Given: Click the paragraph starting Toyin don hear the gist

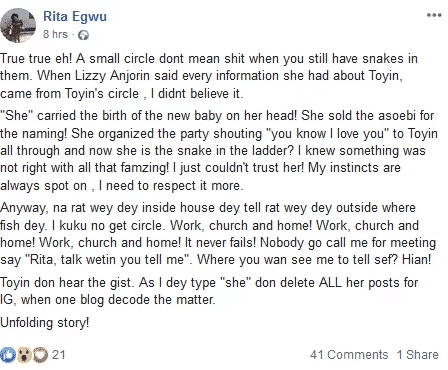Looking at the screenshot, I should 209,291.
